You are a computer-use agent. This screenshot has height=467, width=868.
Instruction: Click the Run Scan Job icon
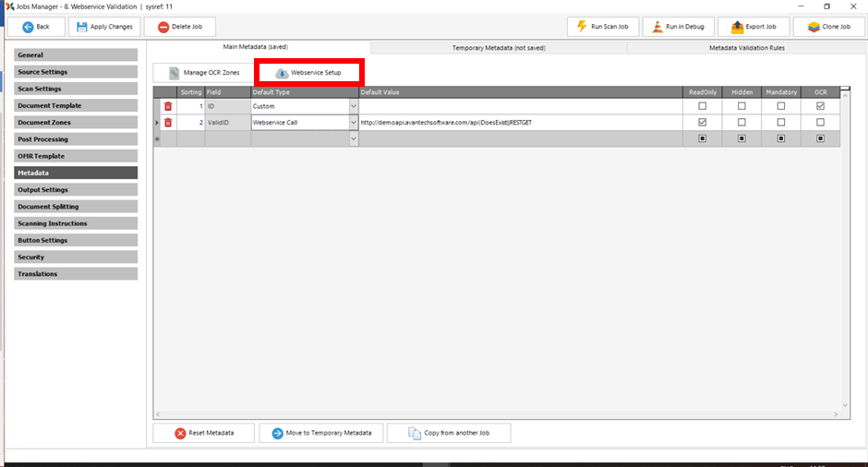582,27
